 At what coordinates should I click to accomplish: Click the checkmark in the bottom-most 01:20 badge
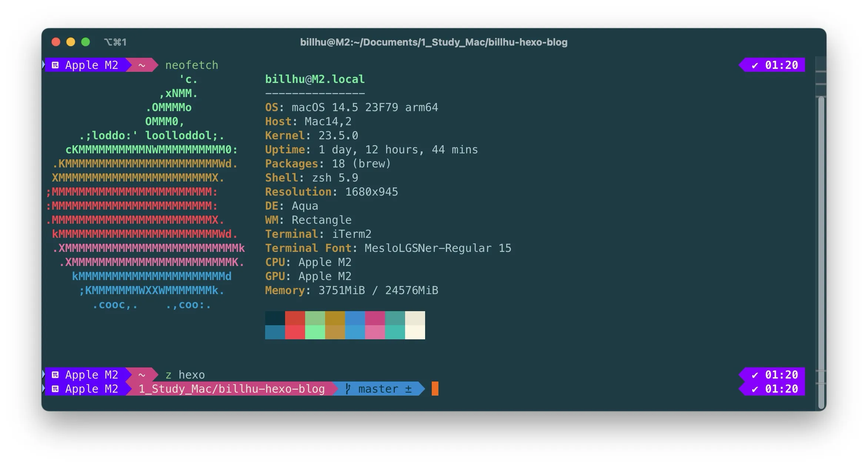coord(755,389)
